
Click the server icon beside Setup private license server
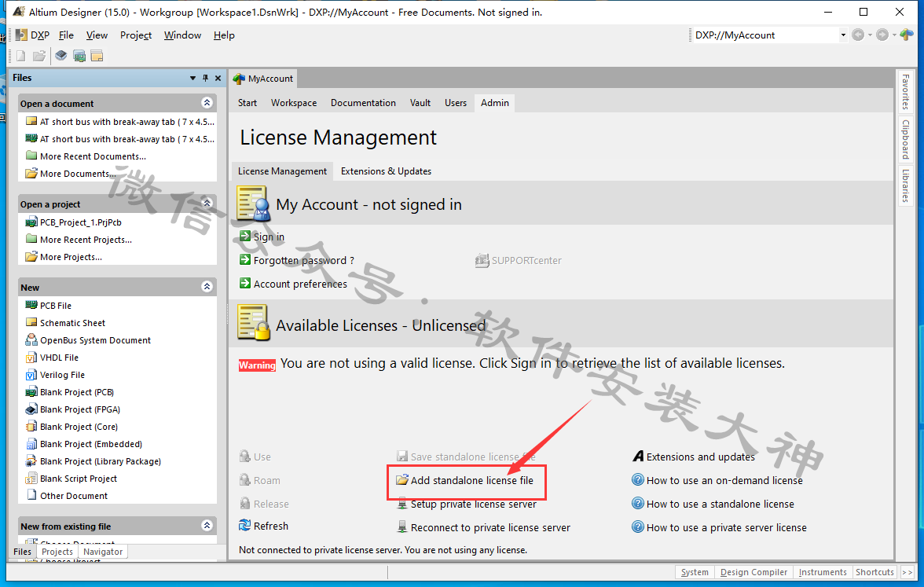[x=402, y=503]
